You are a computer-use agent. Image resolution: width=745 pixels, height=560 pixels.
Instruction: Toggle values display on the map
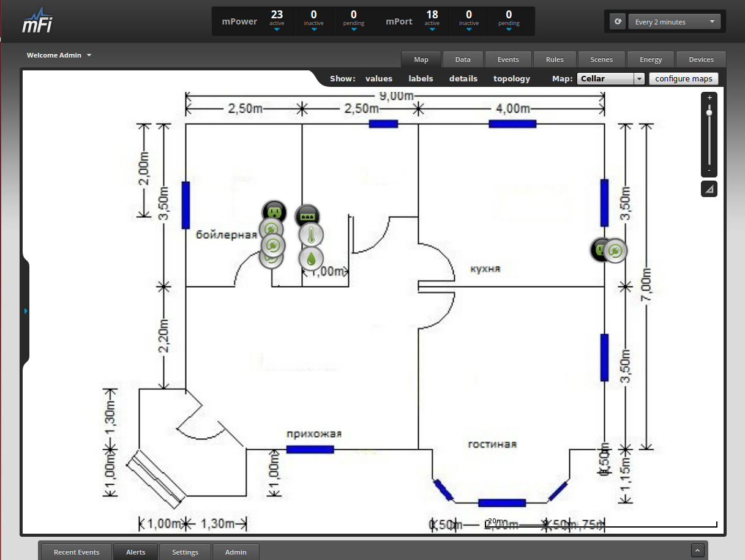(379, 79)
